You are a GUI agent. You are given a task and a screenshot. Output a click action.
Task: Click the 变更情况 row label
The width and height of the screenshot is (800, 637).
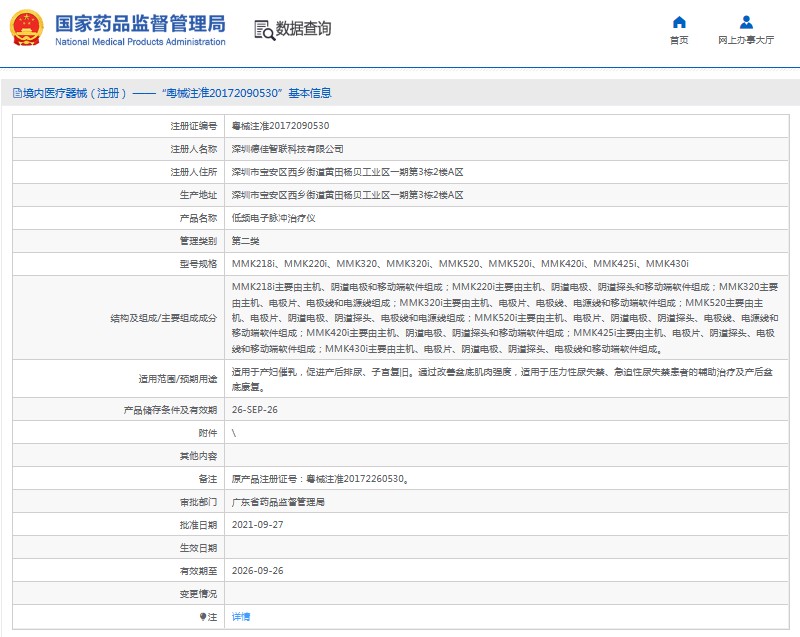click(198, 594)
